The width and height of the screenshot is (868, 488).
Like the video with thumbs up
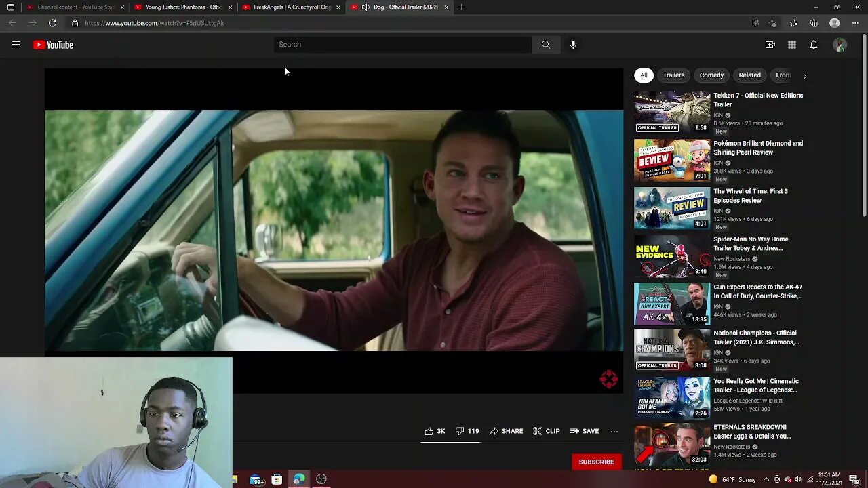pos(435,431)
